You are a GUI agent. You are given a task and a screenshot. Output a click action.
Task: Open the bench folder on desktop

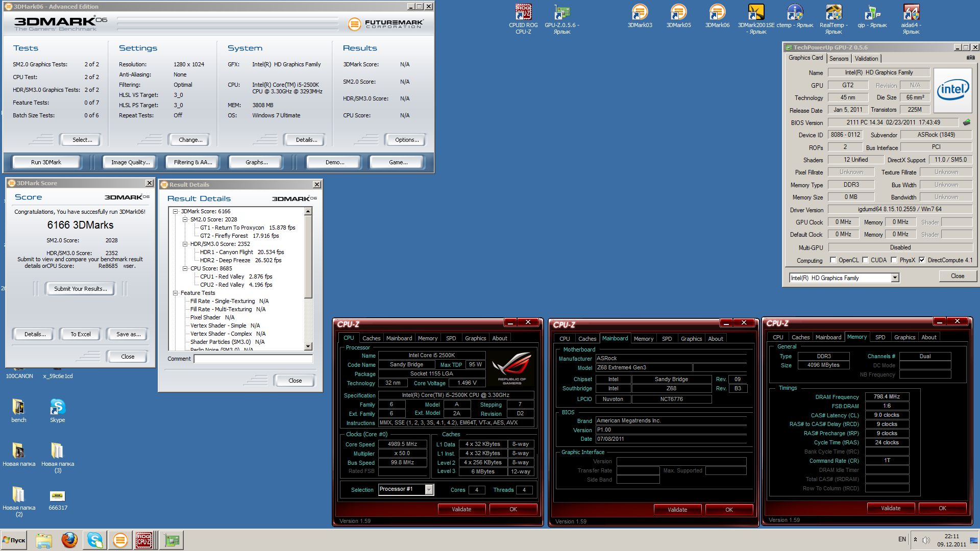click(19, 411)
